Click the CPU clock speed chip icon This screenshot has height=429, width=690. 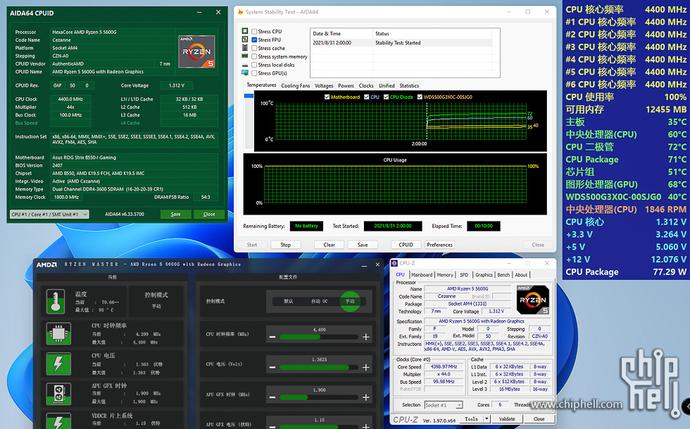(57, 335)
